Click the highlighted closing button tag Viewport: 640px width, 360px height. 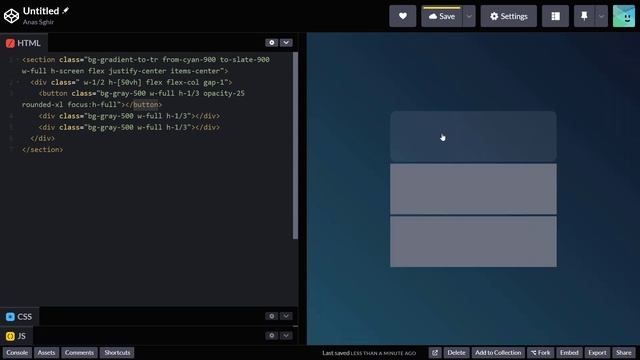pos(145,104)
